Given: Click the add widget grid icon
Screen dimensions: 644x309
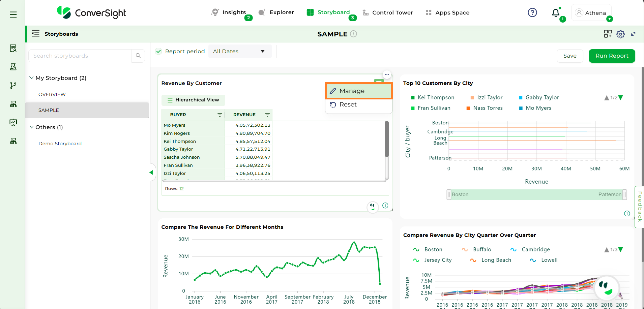Looking at the screenshot, I should [x=608, y=34].
